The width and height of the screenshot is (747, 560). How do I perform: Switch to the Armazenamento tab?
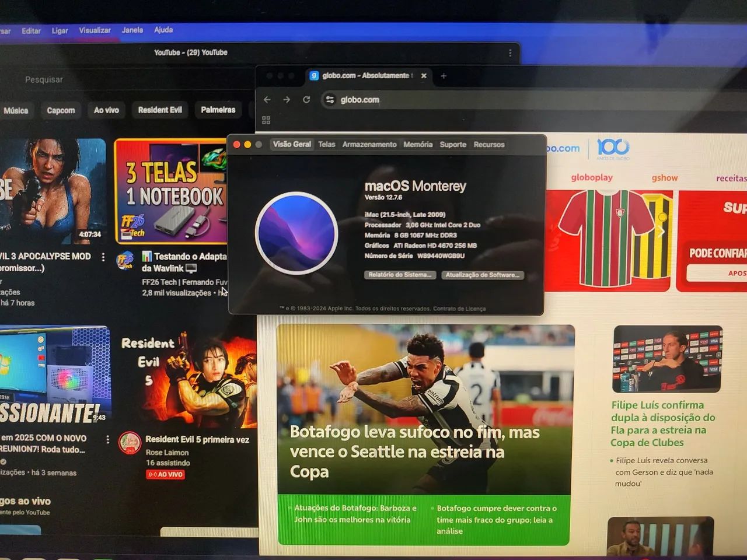(x=369, y=145)
